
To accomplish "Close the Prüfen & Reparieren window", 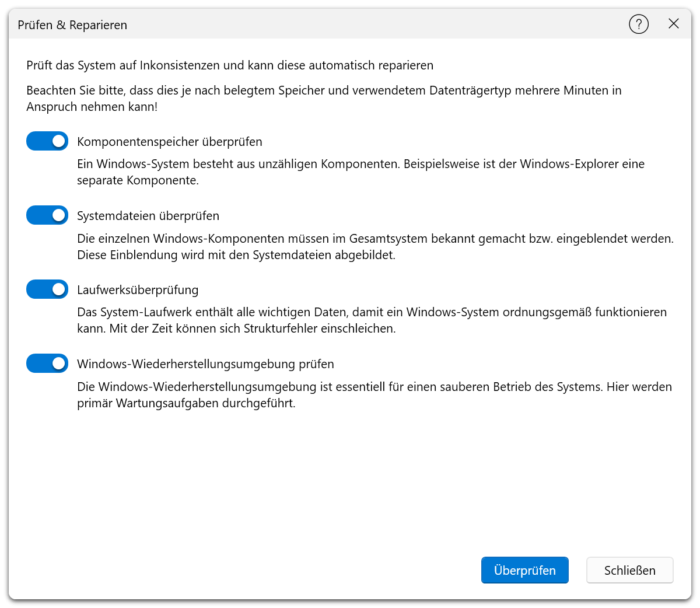I will point(674,24).
